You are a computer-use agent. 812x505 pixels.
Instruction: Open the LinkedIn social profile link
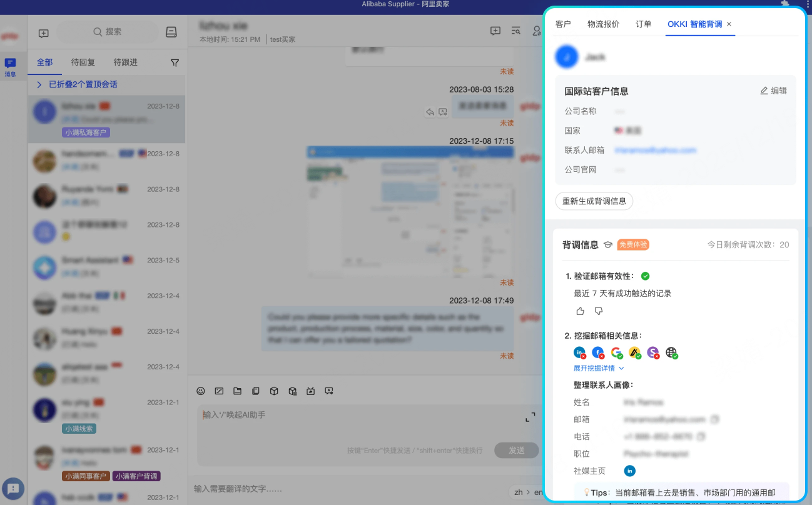630,471
